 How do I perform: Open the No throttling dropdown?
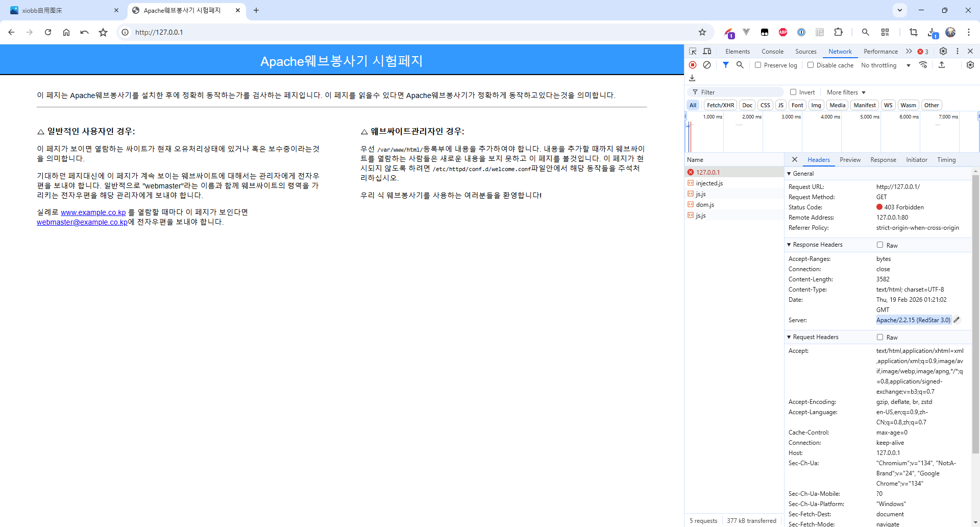(x=886, y=65)
